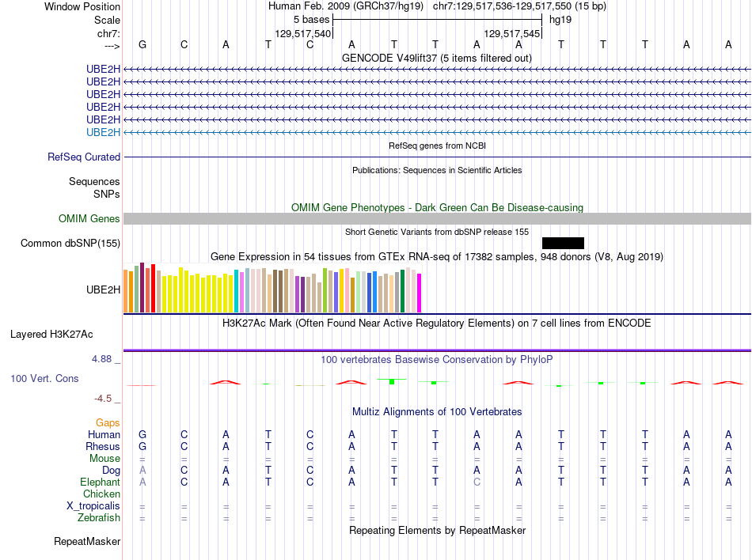The width and height of the screenshot is (752, 560).
Task: Select the Chicken alignment row label
Action: tap(101, 494)
